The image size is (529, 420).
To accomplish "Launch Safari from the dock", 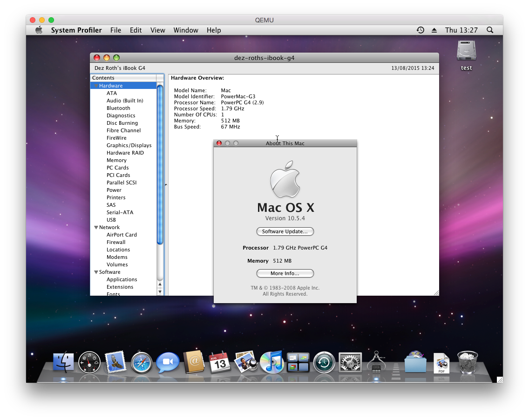I will click(142, 362).
